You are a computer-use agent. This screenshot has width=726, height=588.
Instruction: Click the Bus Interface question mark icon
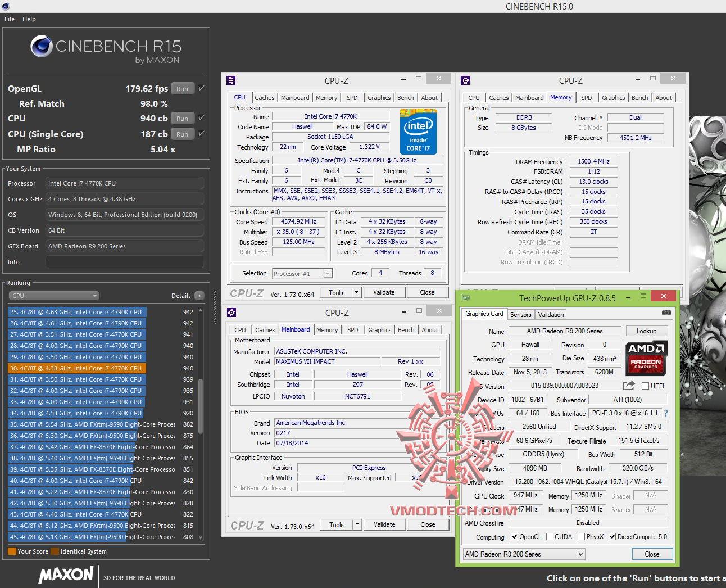[x=666, y=413]
